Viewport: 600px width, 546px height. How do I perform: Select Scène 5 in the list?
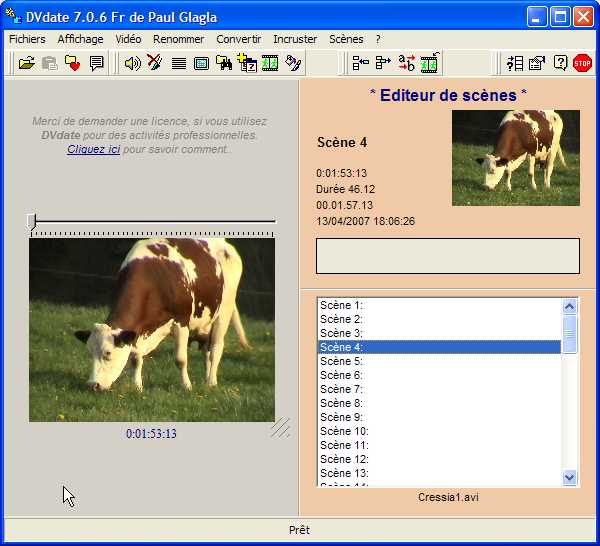(x=439, y=361)
